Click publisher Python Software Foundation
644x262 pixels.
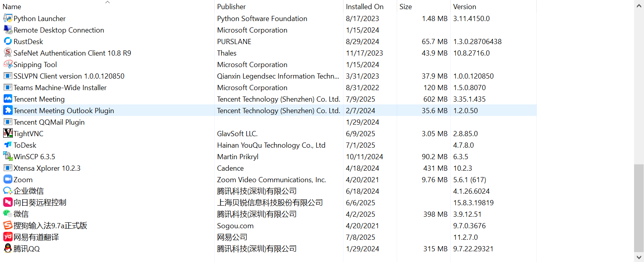[262, 19]
